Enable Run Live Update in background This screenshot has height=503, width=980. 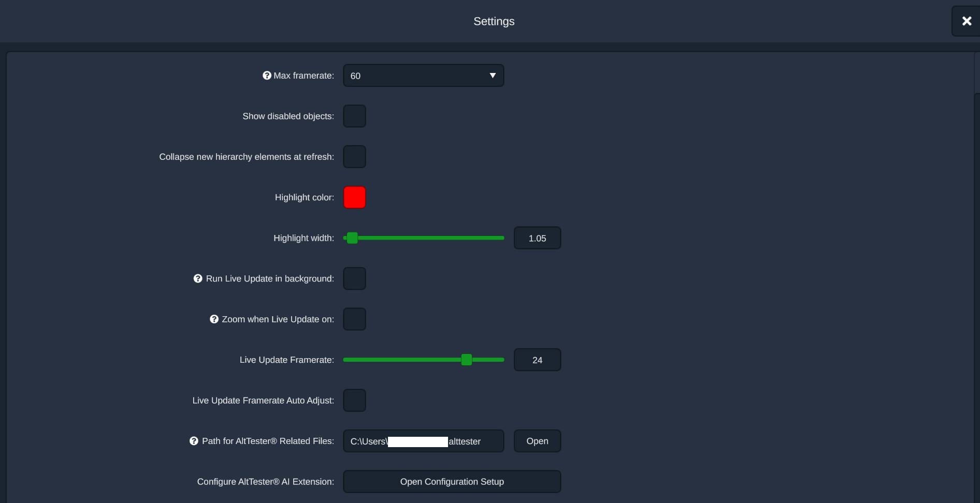pyautogui.click(x=354, y=278)
